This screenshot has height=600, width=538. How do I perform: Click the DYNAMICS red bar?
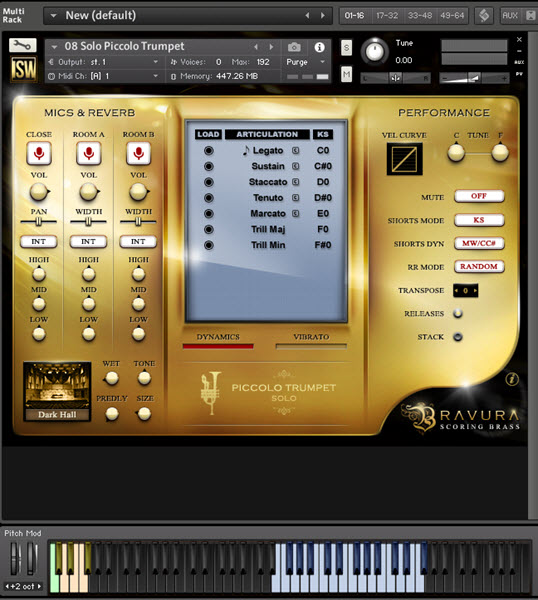point(218,346)
